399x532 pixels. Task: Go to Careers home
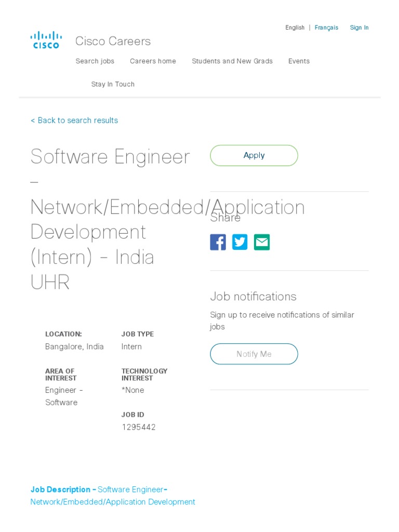(x=153, y=61)
